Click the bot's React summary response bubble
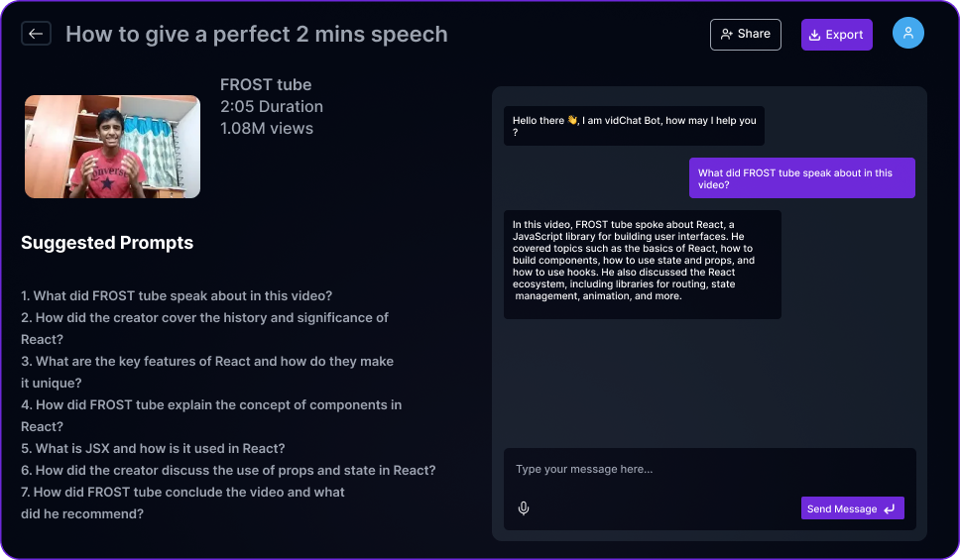This screenshot has width=960, height=560. point(643,265)
